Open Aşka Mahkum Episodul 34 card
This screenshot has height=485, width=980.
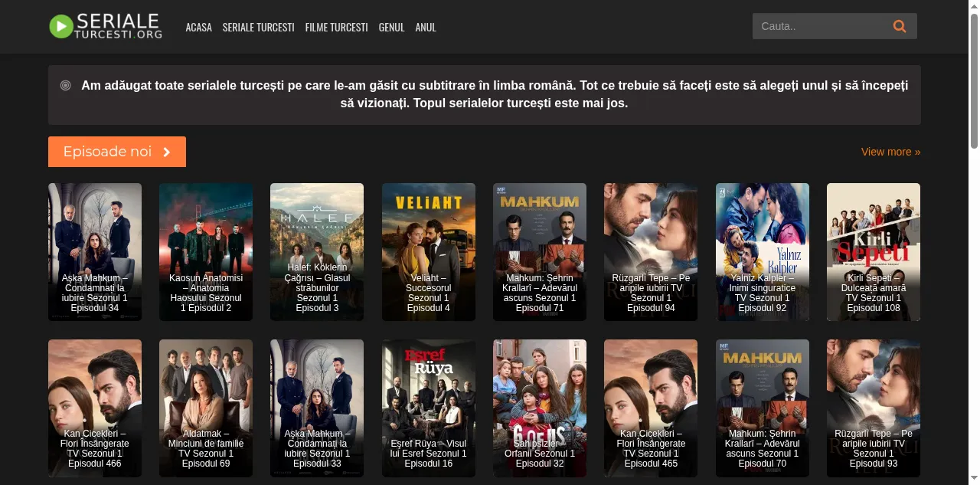95,252
